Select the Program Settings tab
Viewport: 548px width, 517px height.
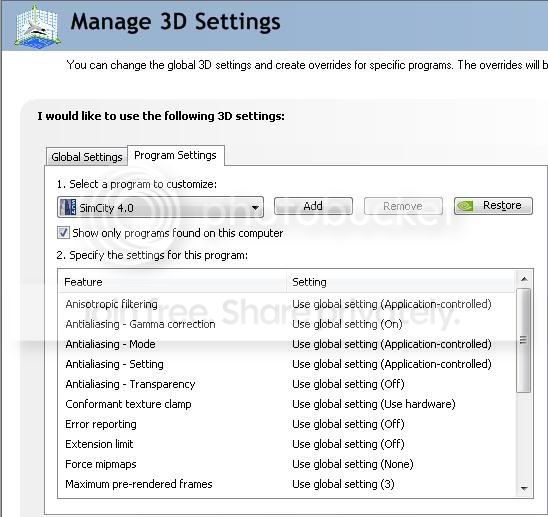(175, 155)
